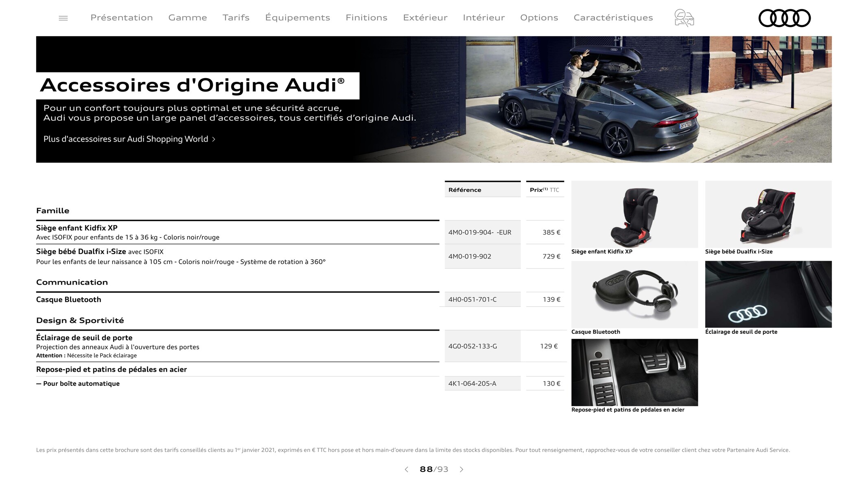This screenshot has height=488, width=868.
Task: Click the Prix TTC column header
Action: pos(545,190)
